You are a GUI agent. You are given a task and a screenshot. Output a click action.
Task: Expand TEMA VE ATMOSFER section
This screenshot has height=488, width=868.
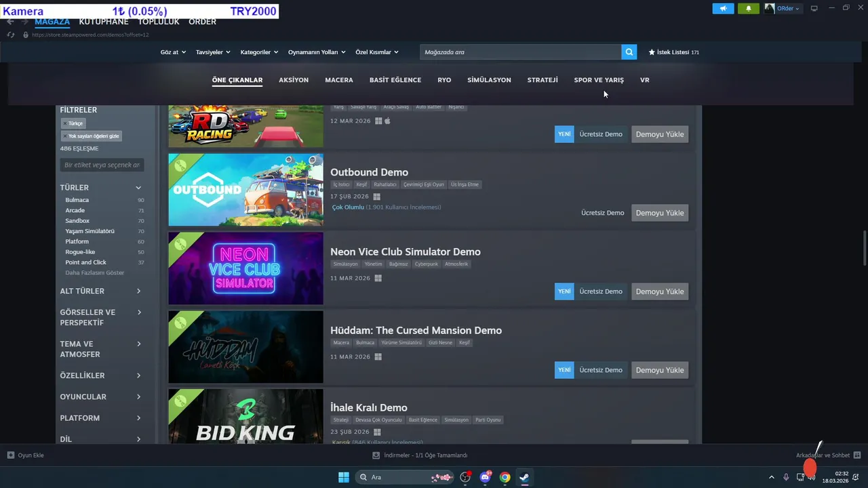pyautogui.click(x=102, y=349)
